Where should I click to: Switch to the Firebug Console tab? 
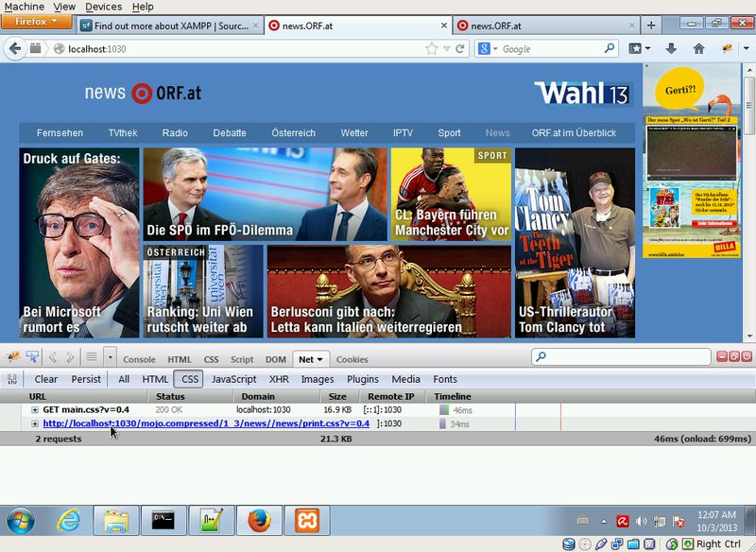(x=139, y=359)
